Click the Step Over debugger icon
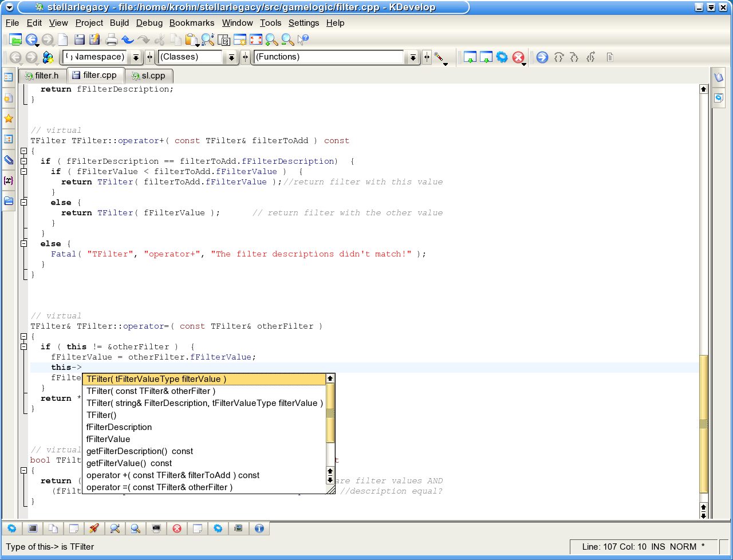Image resolution: width=733 pixels, height=560 pixels. 559,57
